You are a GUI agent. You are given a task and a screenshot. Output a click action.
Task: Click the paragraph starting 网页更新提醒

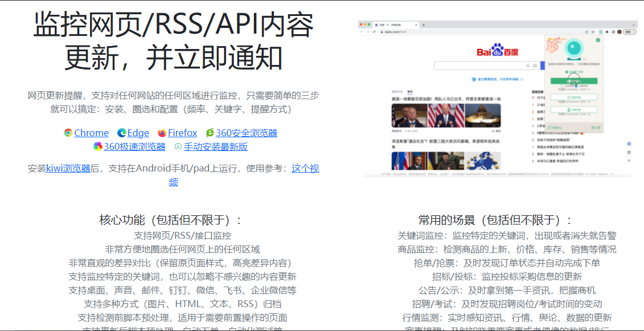(x=173, y=103)
